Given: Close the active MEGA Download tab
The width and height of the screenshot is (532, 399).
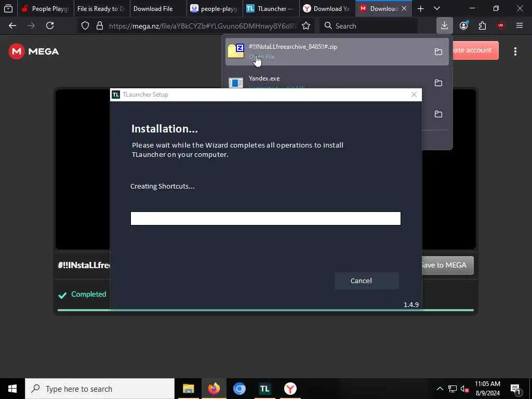Looking at the screenshot, I should tap(404, 9).
